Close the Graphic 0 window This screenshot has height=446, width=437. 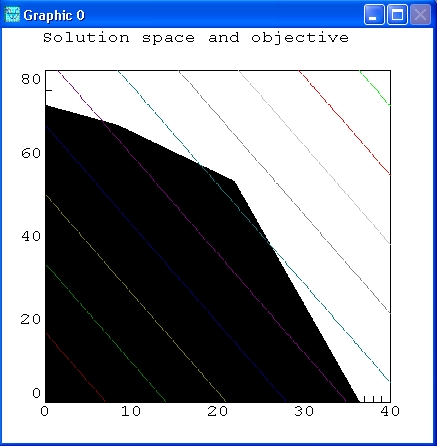point(420,15)
